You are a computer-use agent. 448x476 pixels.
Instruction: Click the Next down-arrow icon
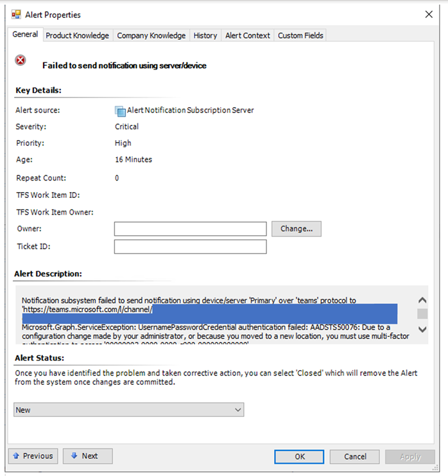tap(74, 455)
